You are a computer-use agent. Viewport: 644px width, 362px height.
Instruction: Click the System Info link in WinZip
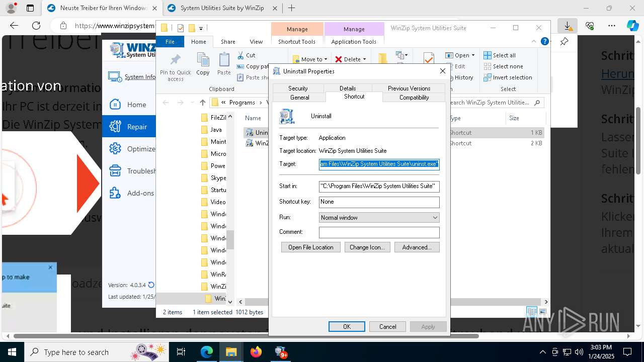coord(140,77)
